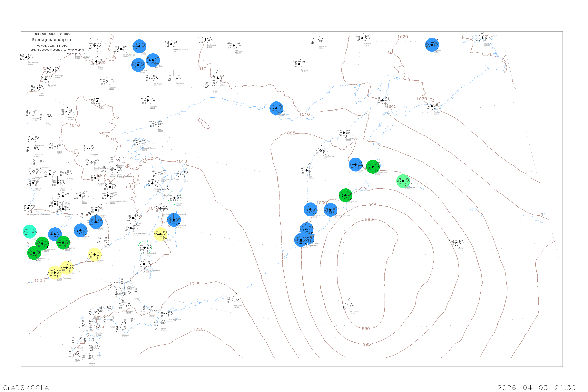This screenshot has height=392, width=588.
Task: Select the yellow Sosunovo station marker
Action: point(94,254)
